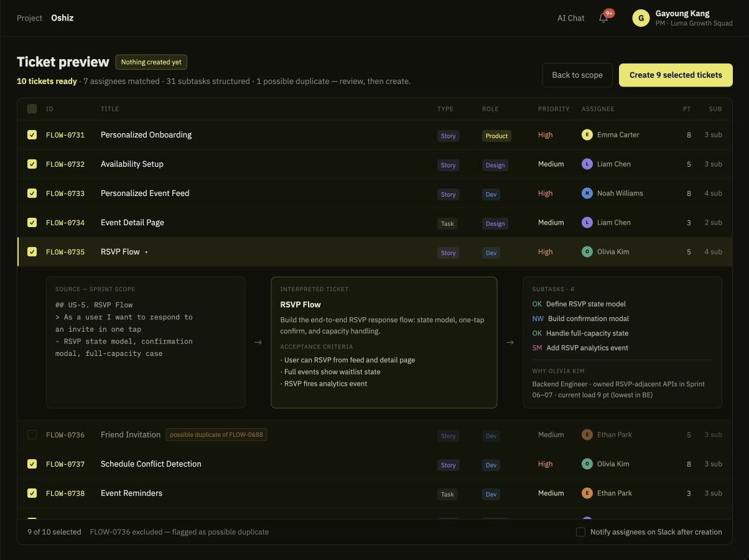
Task: Click Olivia Kim avatar in FLOW-0737 row
Action: (x=587, y=464)
